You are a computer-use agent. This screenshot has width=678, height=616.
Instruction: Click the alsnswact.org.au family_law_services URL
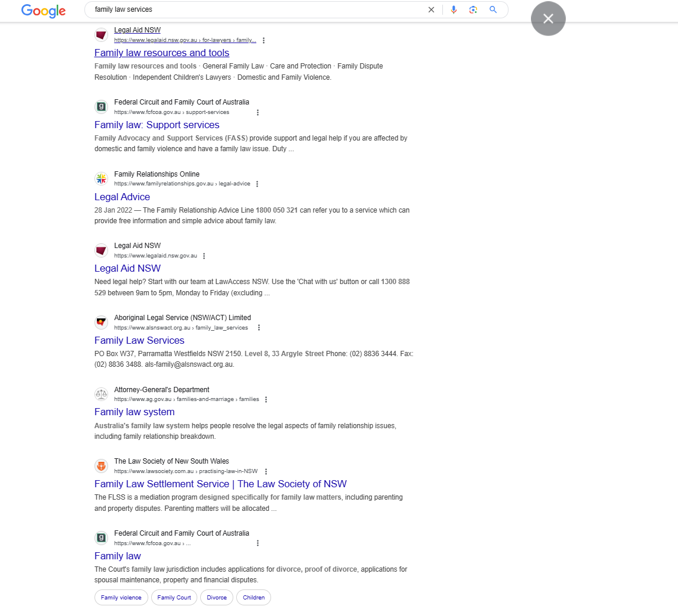click(x=181, y=328)
